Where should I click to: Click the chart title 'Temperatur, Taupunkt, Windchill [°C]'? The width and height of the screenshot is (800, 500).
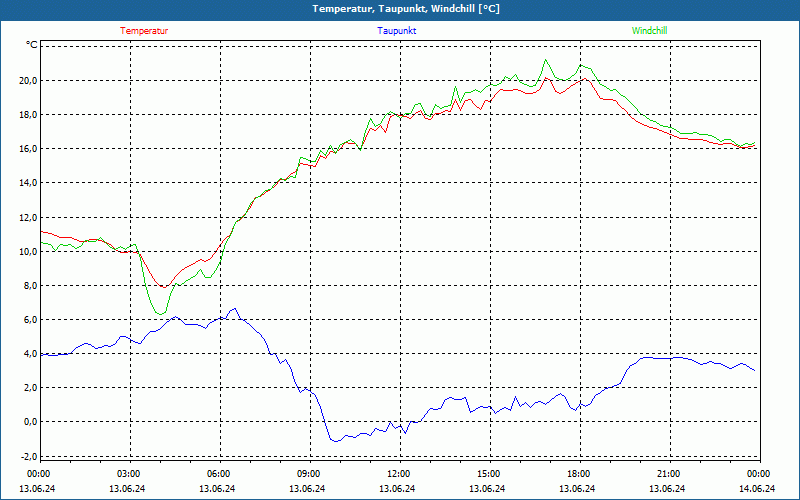coord(406,9)
